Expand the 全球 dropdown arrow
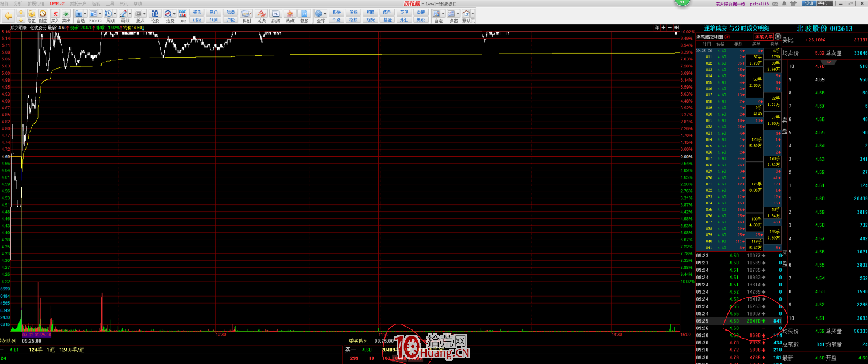Image resolution: width=868 pixels, height=364 pixels. point(325,14)
